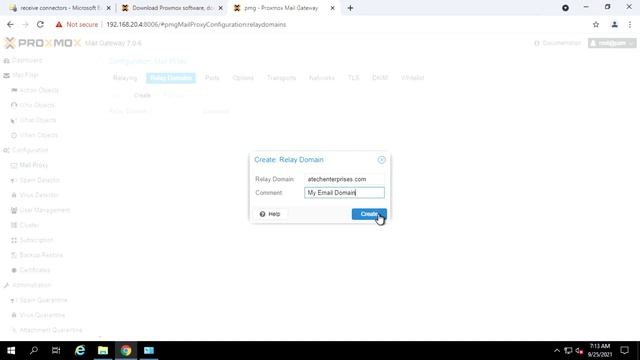Open Task View on taskbar
The width and height of the screenshot is (640, 360).
tap(56, 350)
